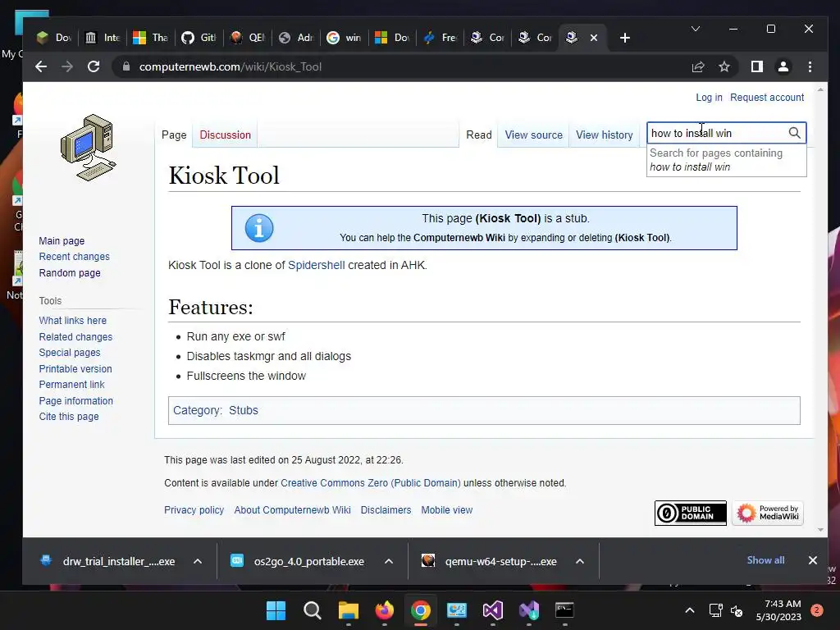
Task: Bookmark this page with the star
Action: pos(724,66)
